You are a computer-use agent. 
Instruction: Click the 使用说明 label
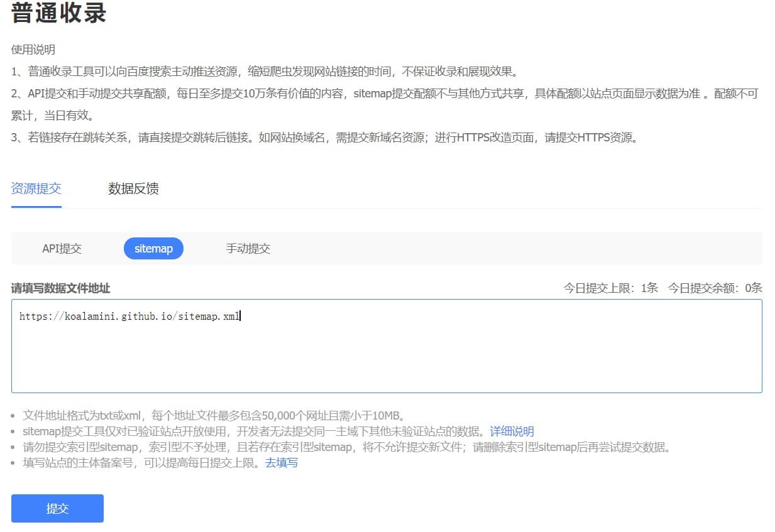point(33,50)
